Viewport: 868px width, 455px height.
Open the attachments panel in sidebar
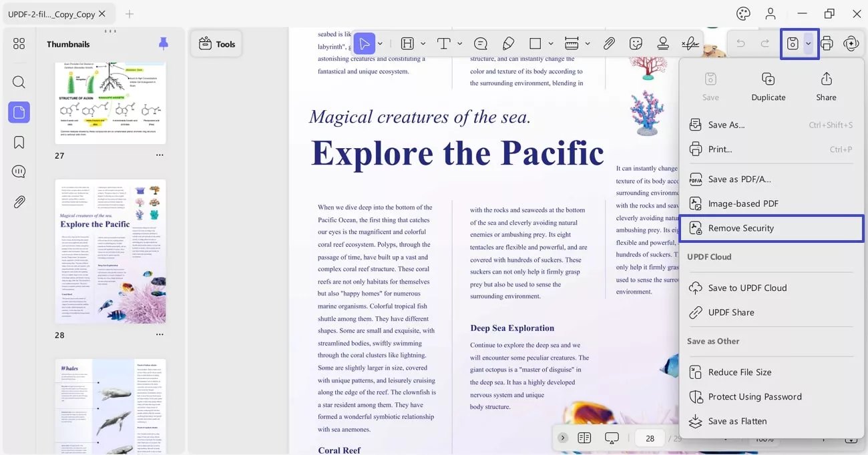pyautogui.click(x=19, y=202)
